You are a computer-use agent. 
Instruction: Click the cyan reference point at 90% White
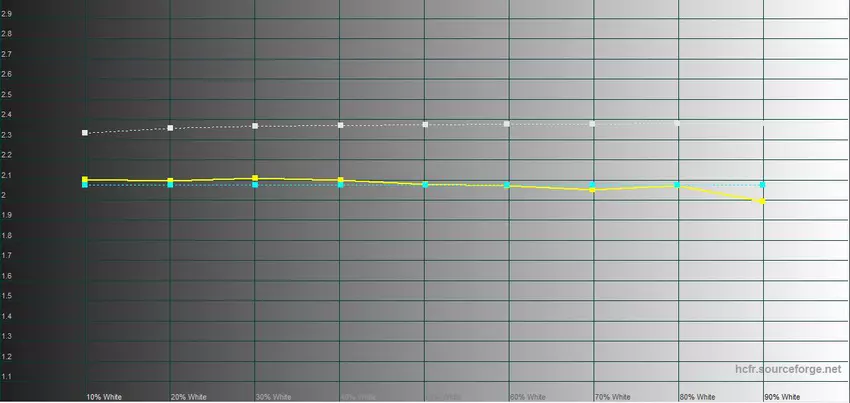tap(763, 185)
